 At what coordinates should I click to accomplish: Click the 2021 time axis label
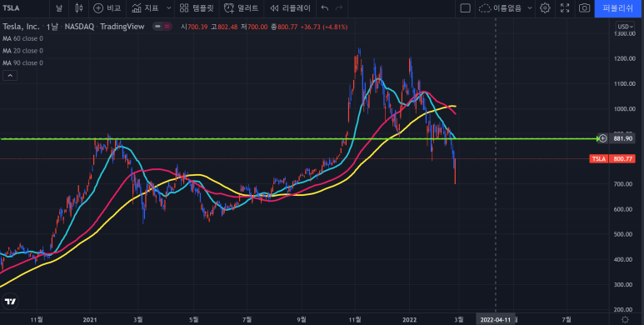(89, 319)
